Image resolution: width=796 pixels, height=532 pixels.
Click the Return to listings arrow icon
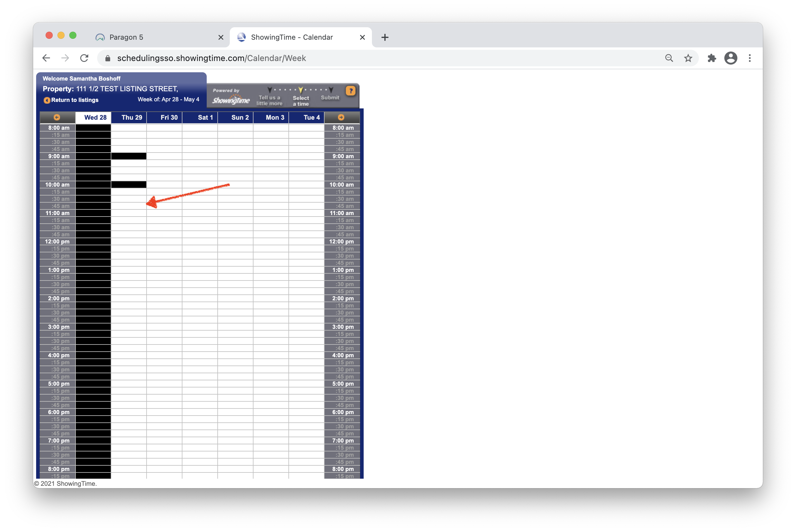tap(47, 100)
